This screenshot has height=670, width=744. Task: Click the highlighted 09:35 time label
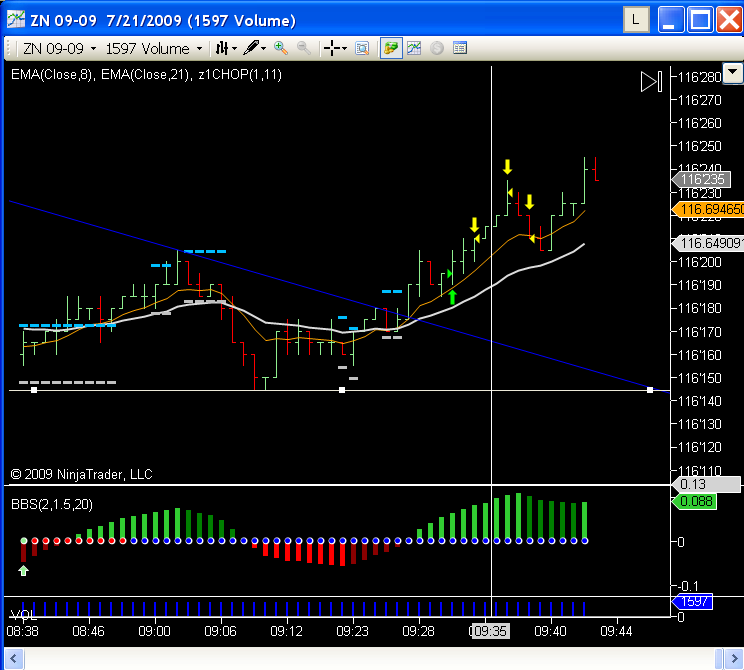pyautogui.click(x=490, y=631)
